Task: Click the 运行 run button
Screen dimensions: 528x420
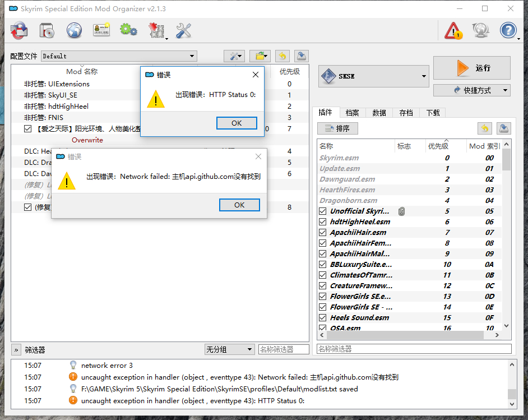Action: pos(472,68)
